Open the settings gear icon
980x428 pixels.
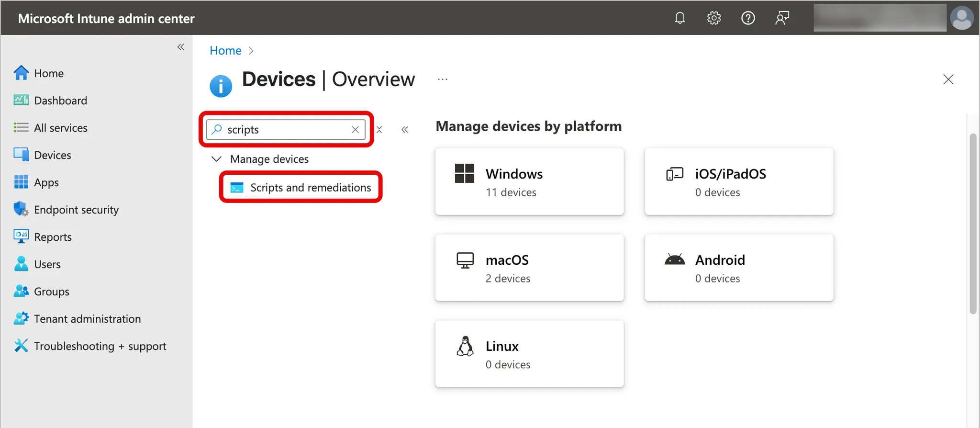click(713, 18)
